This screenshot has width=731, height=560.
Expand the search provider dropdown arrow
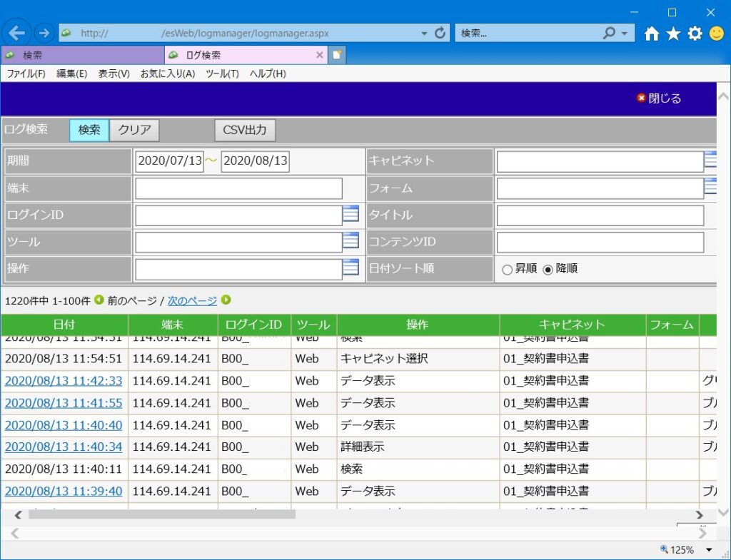click(x=624, y=34)
